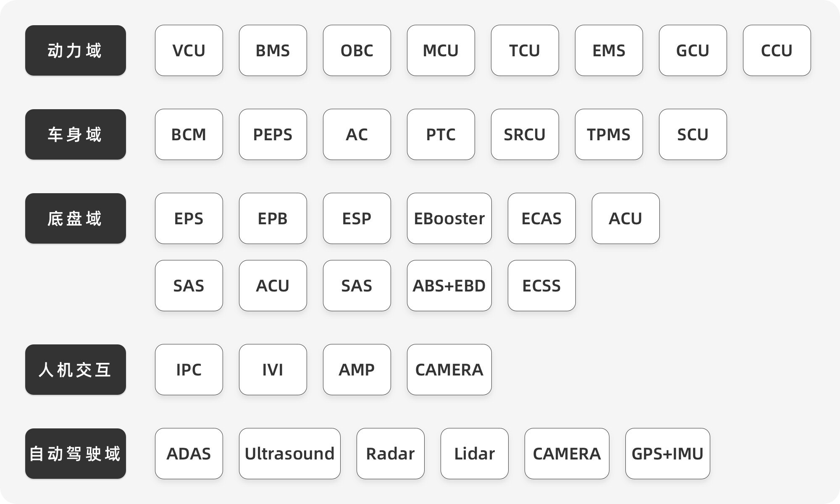Select the TPMS box
The height and width of the screenshot is (504, 840).
[609, 134]
